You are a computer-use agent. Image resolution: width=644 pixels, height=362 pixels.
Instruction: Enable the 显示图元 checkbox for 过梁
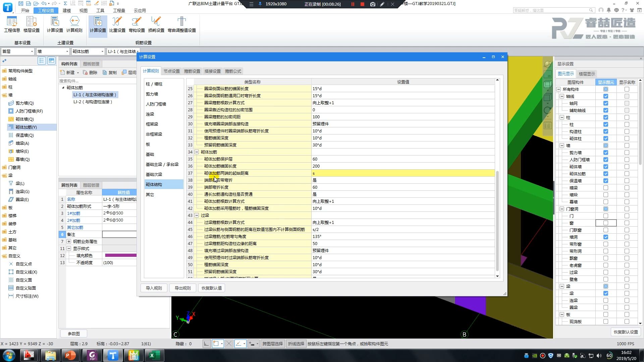605,272
